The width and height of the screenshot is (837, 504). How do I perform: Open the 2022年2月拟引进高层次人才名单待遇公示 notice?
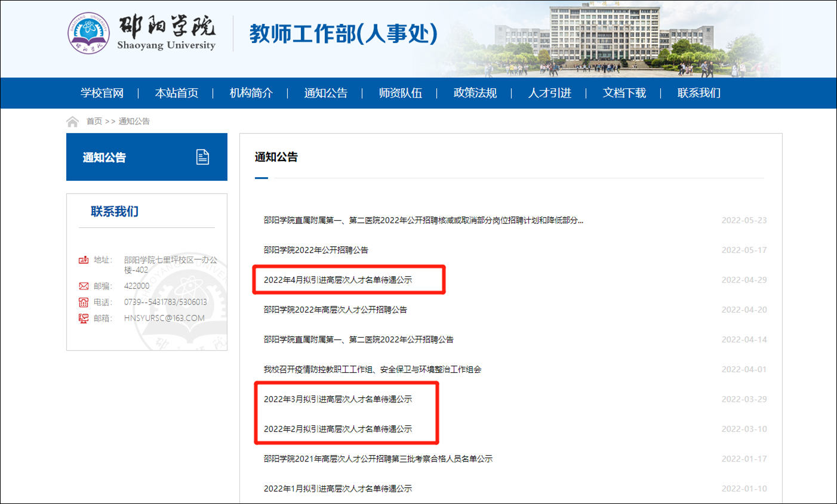(x=338, y=429)
